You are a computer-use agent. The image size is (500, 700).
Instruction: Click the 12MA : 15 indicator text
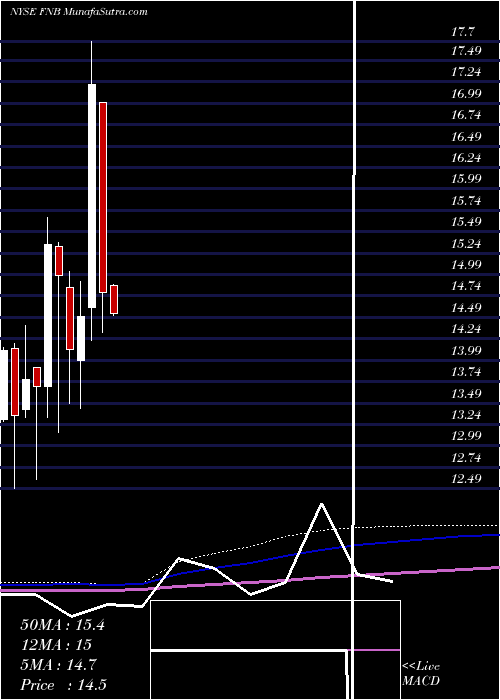[x=56, y=645]
